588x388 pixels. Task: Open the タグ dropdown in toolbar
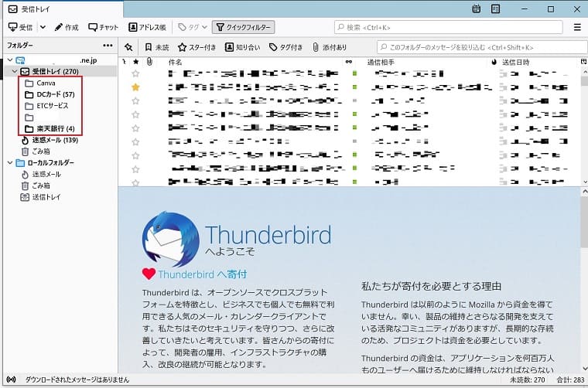pyautogui.click(x=193, y=27)
